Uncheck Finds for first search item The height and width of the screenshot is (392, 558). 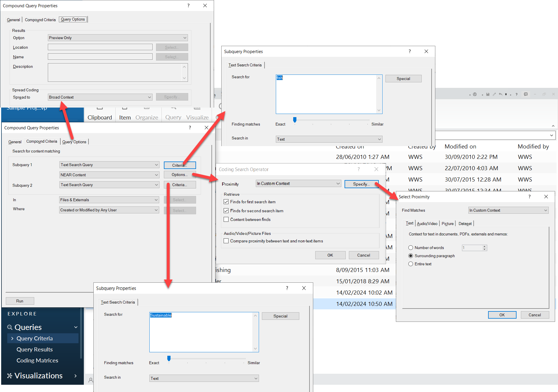pyautogui.click(x=226, y=202)
